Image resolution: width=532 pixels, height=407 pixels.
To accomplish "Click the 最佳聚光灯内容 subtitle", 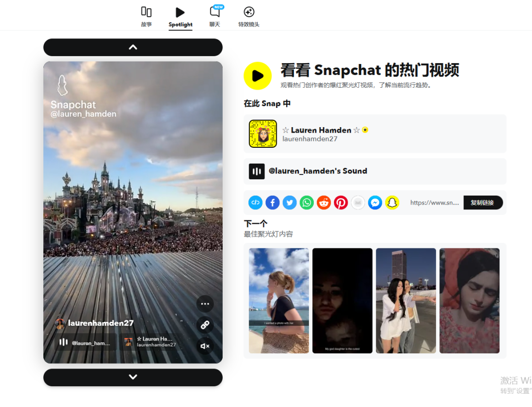I will click(x=268, y=234).
